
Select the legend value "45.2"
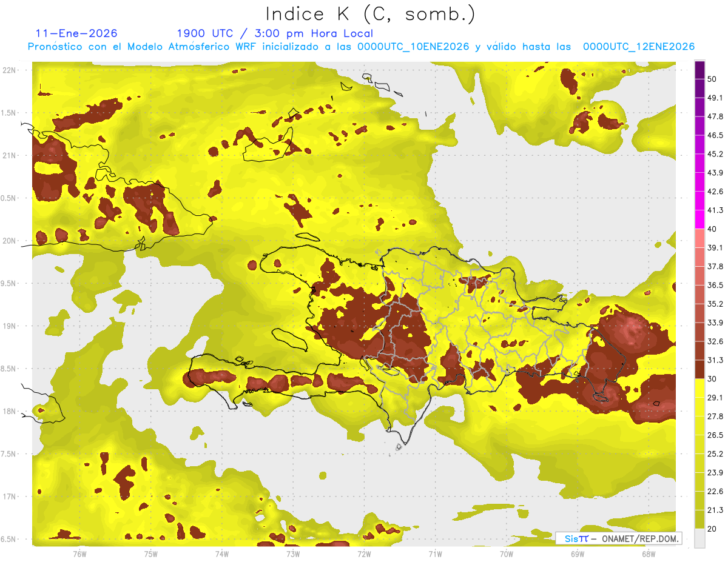[x=715, y=154]
